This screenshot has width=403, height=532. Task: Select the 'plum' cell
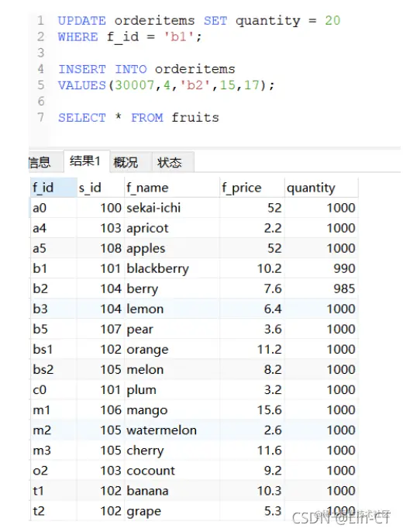[172, 389]
